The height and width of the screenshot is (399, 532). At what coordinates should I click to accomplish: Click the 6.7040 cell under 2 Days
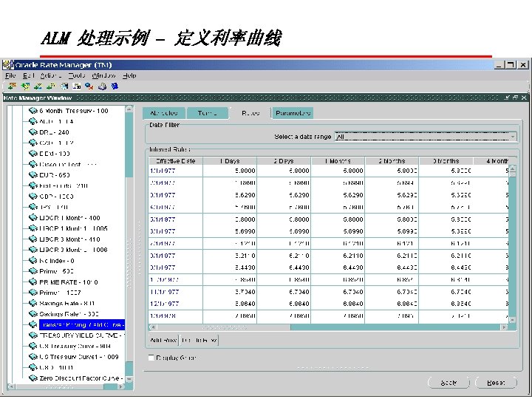point(284,292)
